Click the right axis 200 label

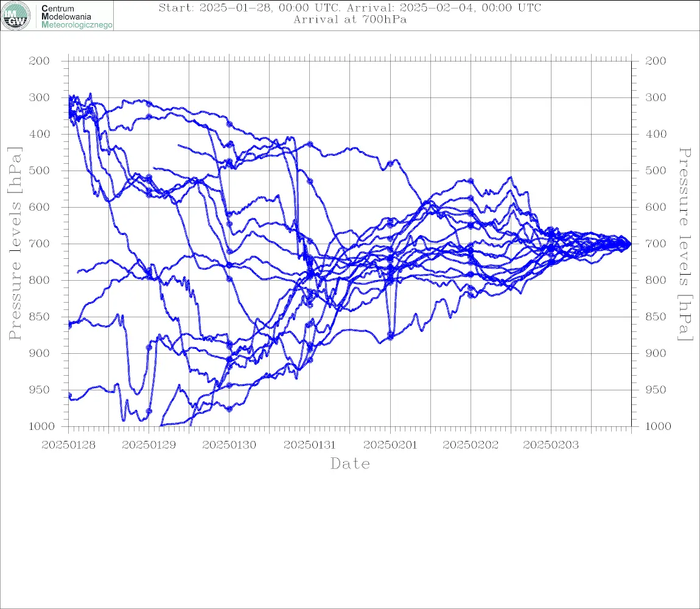click(656, 61)
